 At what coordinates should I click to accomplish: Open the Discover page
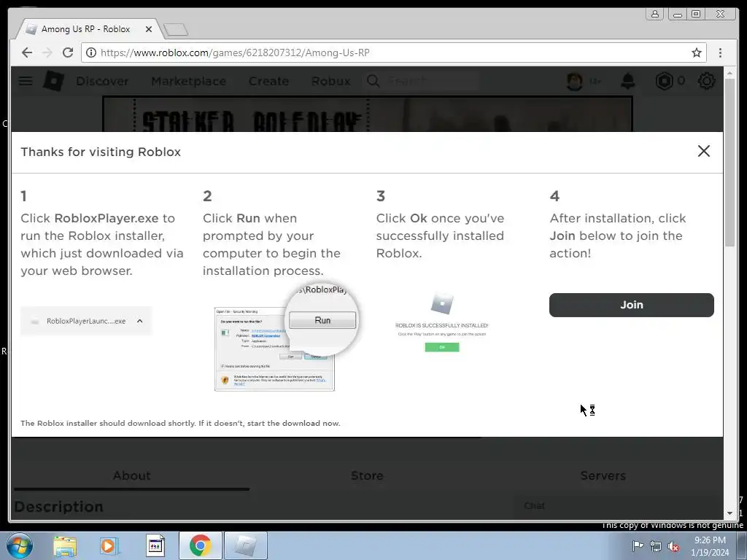(x=102, y=82)
